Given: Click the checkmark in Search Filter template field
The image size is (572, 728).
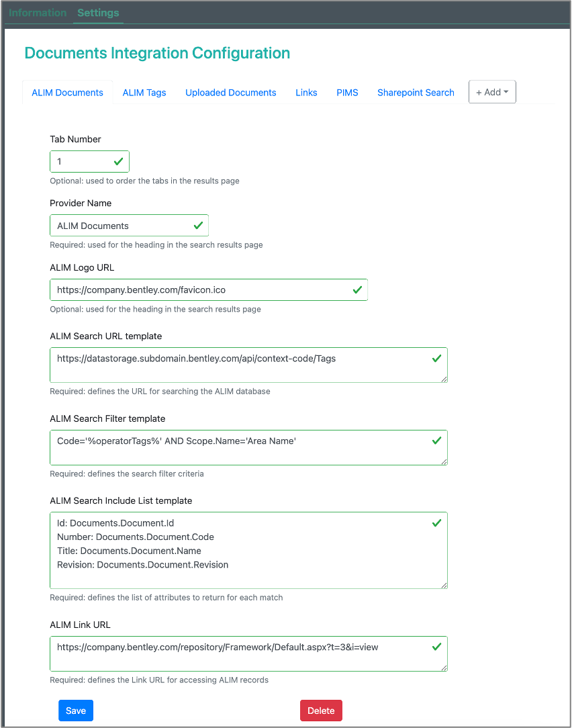Looking at the screenshot, I should coord(436,441).
